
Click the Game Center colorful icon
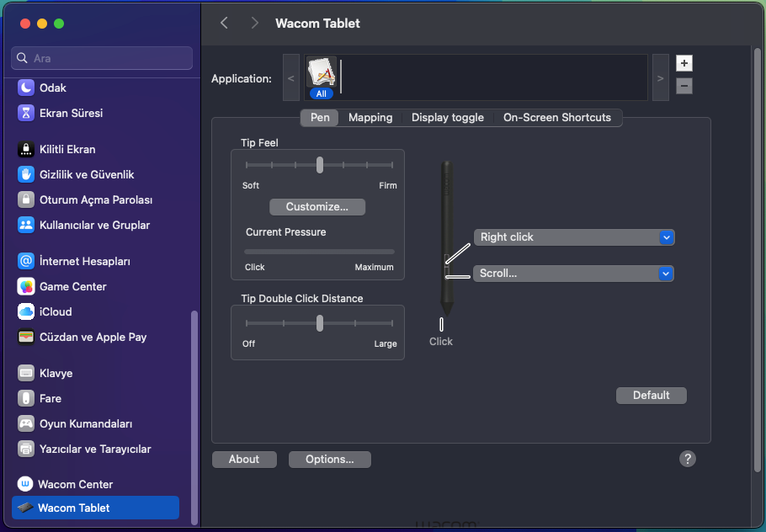[26, 287]
